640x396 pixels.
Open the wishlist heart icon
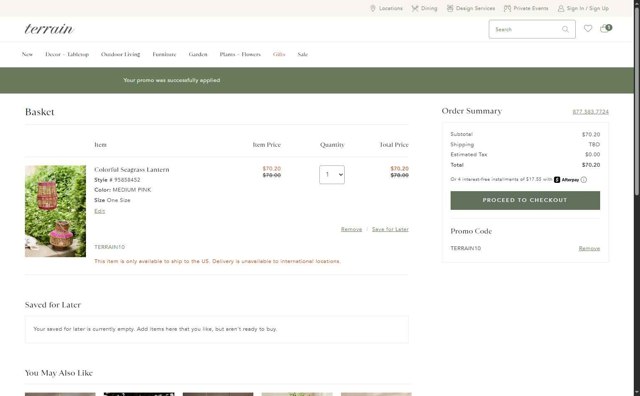588,29
